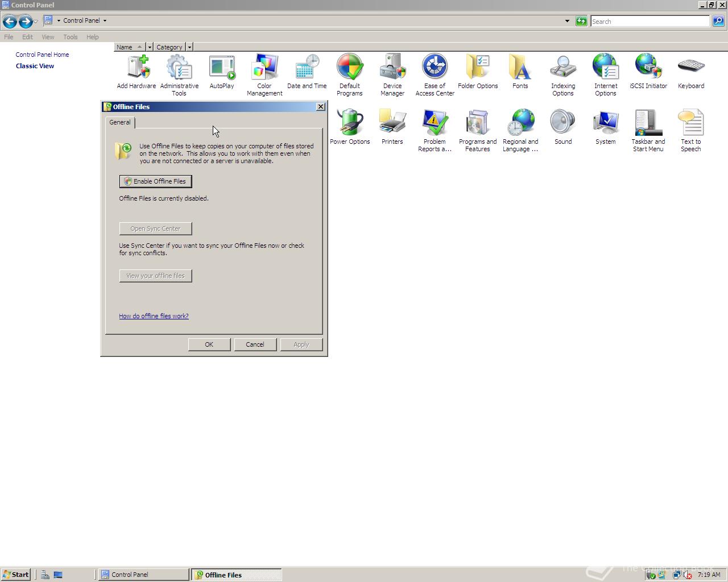Open Problem Reports and Solutions icon
This screenshot has width=728, height=582.
pos(435,131)
